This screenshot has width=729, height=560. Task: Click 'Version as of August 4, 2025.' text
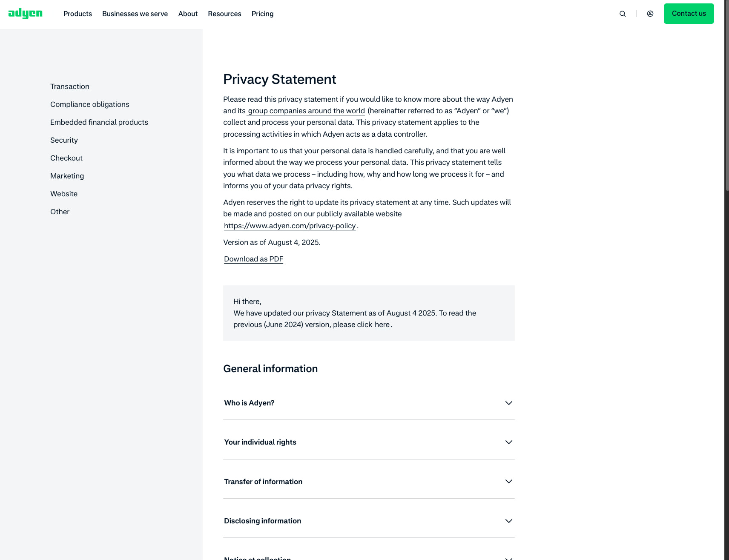[272, 242]
